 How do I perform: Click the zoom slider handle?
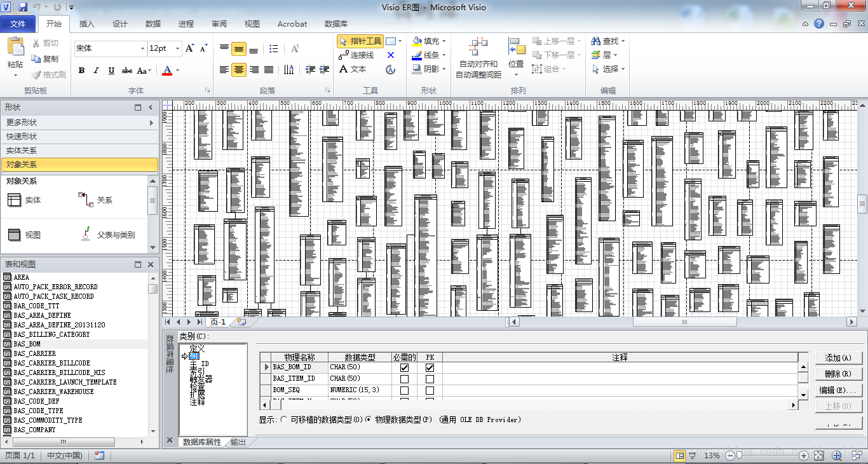tap(739, 456)
